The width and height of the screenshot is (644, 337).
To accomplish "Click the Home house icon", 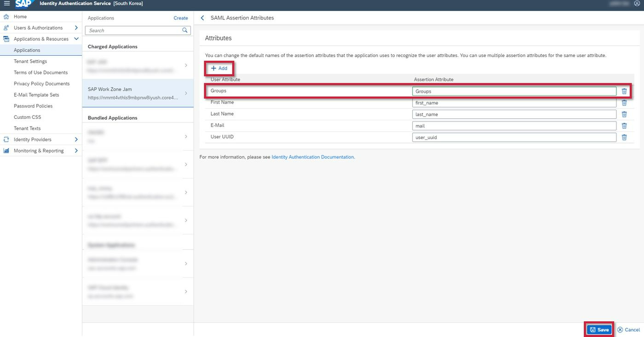I will [x=6, y=17].
